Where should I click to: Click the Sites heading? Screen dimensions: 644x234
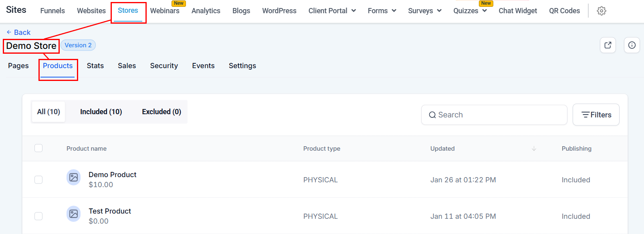pyautogui.click(x=16, y=10)
